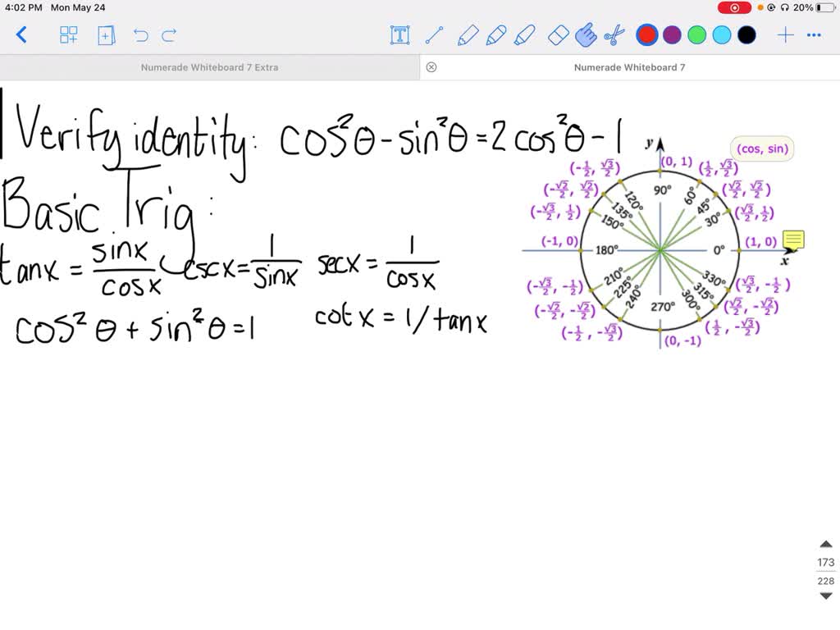The image size is (840, 630).
Task: Toggle the Eraser tool
Action: point(560,34)
